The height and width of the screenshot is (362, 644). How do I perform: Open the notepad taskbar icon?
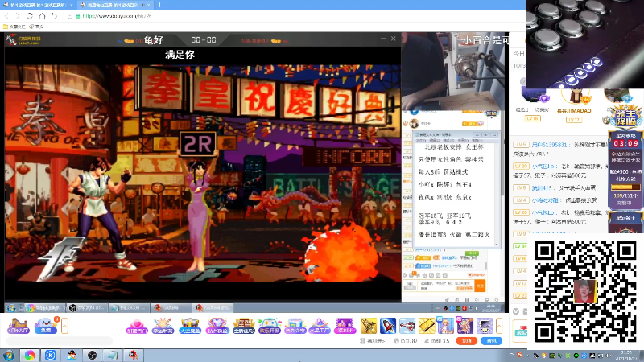(113, 355)
